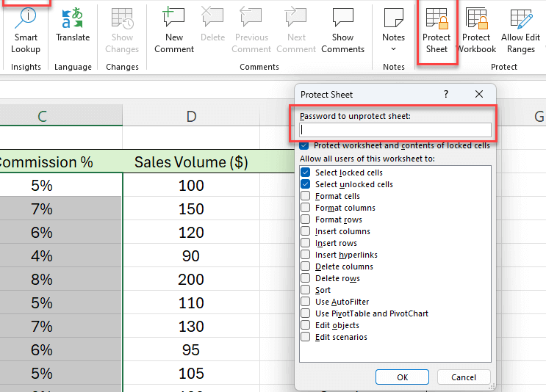This screenshot has height=392, width=546.
Task: Go to the Previous Comment
Action: coord(251,30)
